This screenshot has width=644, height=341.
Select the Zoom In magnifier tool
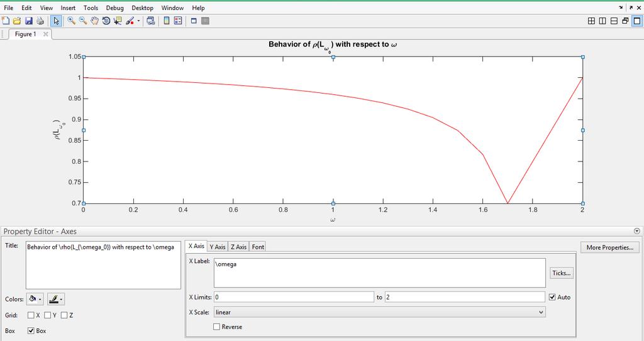pyautogui.click(x=72, y=21)
